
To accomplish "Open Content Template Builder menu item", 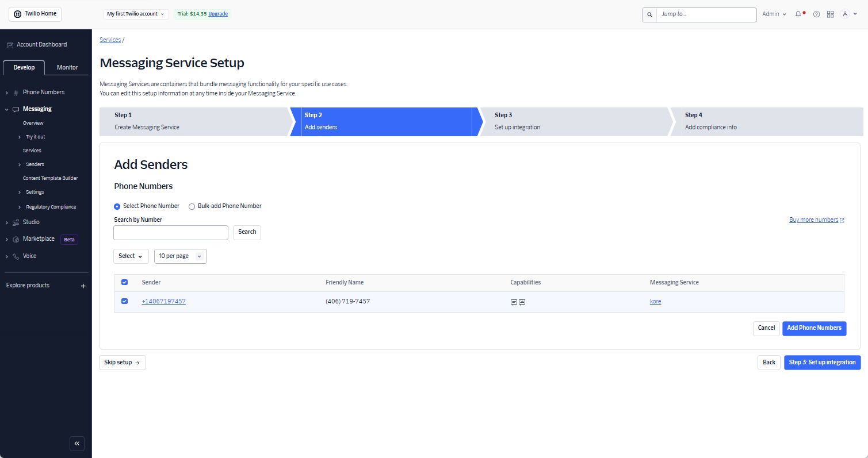I will (50, 178).
